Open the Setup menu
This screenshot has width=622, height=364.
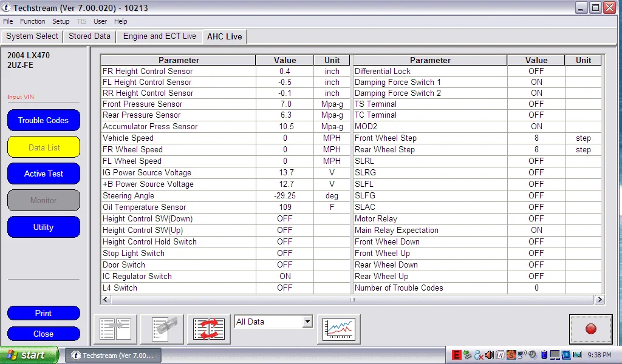(61, 21)
